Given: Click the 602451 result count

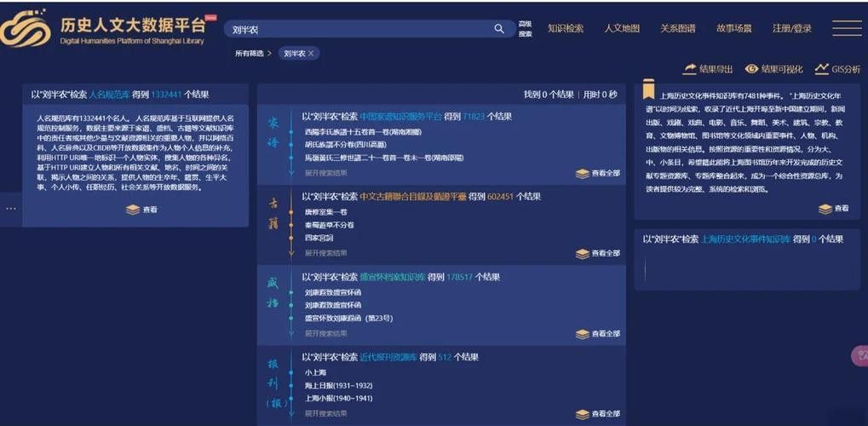Looking at the screenshot, I should [500, 197].
